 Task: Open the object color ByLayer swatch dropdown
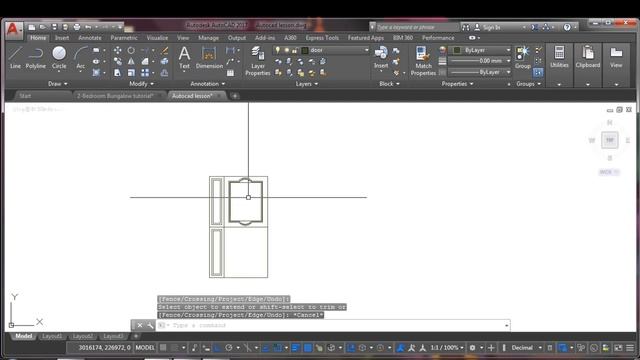pos(480,50)
